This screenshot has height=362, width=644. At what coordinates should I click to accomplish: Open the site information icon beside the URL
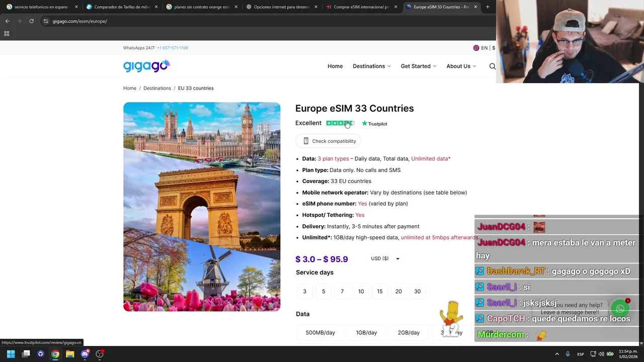[46, 21]
